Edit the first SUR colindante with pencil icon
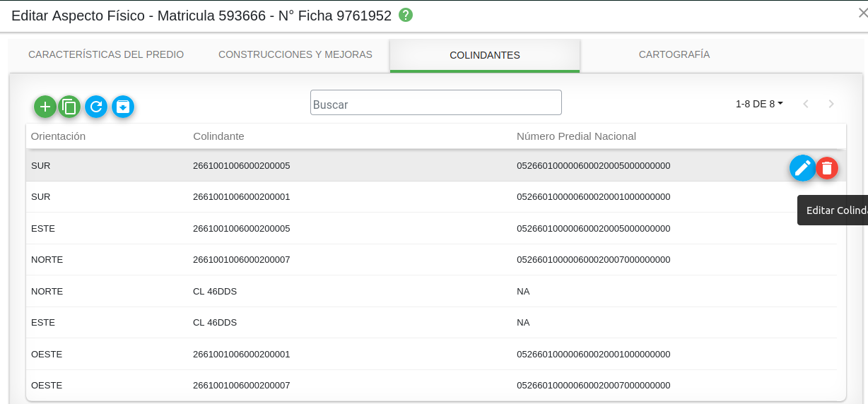868x404 pixels. [x=802, y=168]
